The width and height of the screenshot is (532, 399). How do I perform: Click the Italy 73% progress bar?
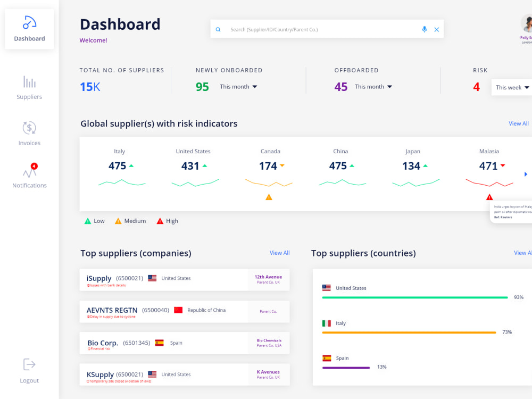click(x=409, y=332)
